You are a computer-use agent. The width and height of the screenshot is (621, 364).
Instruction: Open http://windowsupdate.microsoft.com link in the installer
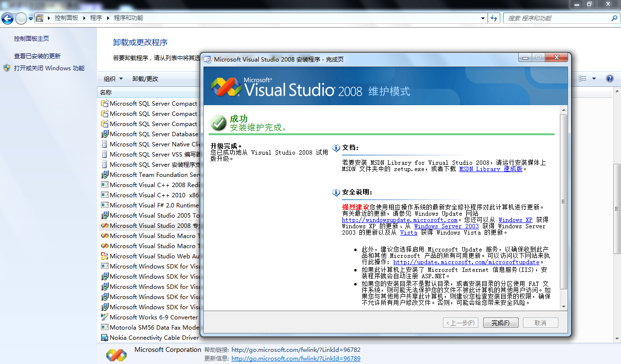(400, 220)
